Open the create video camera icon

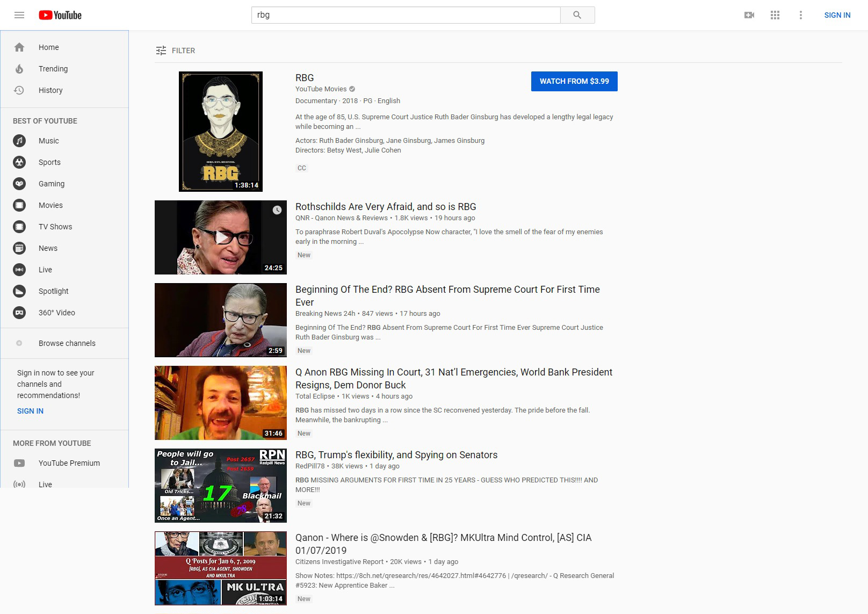pyautogui.click(x=749, y=15)
